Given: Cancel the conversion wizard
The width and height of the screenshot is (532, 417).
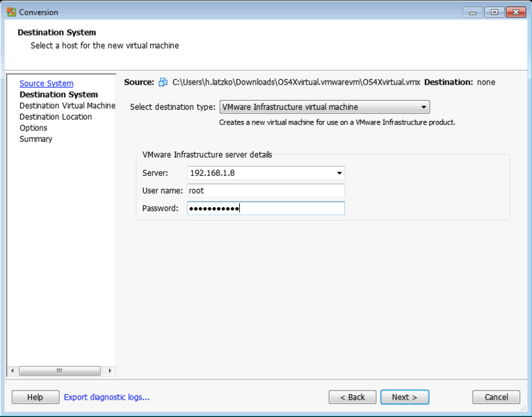Looking at the screenshot, I should coord(496,398).
